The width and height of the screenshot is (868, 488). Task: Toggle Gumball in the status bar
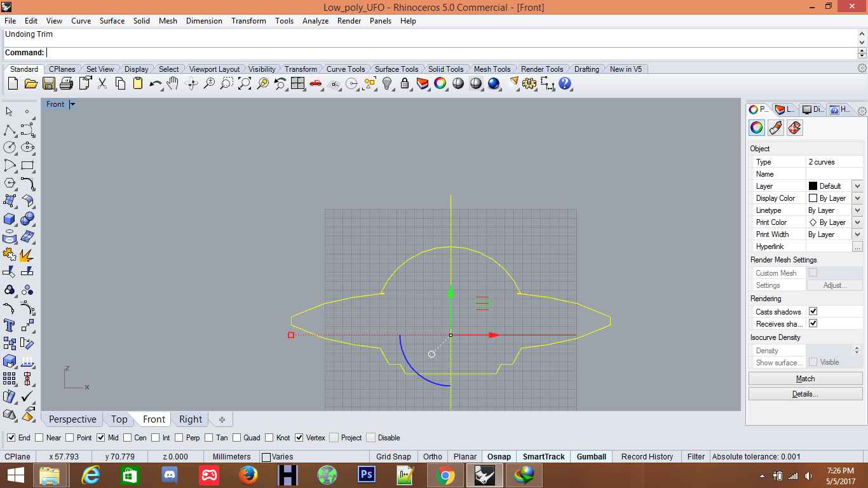[592, 457]
